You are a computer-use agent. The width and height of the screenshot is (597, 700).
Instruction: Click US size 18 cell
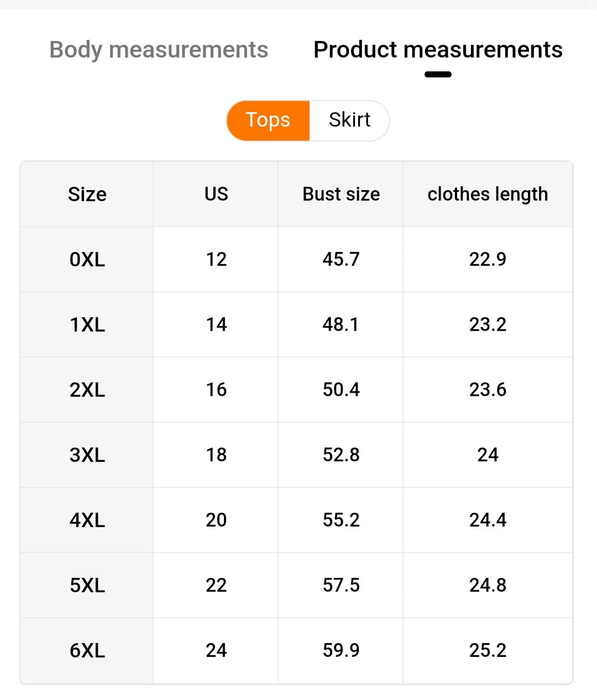216,455
